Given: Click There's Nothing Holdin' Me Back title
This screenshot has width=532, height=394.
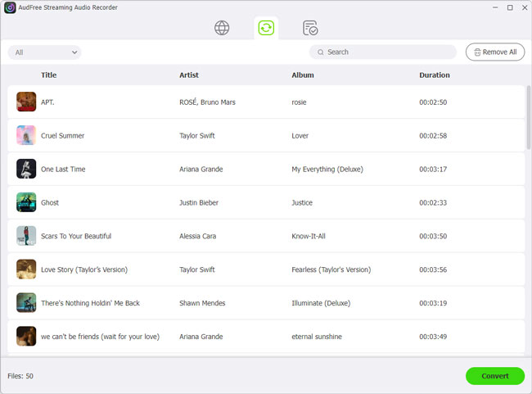Looking at the screenshot, I should pyautogui.click(x=90, y=303).
